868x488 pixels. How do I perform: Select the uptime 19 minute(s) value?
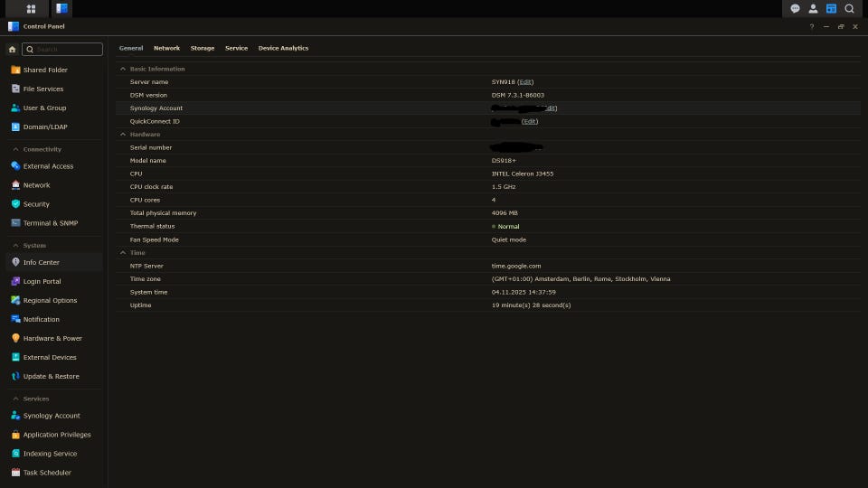point(531,305)
